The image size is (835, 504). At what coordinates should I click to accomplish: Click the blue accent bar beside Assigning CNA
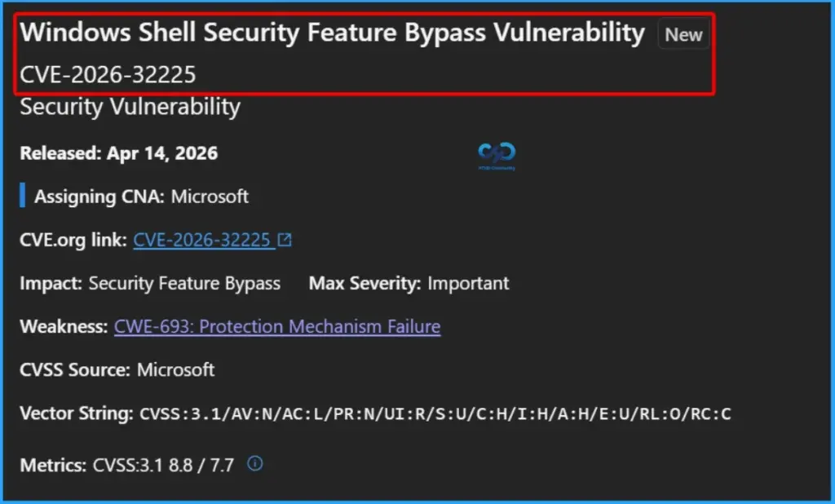point(21,196)
